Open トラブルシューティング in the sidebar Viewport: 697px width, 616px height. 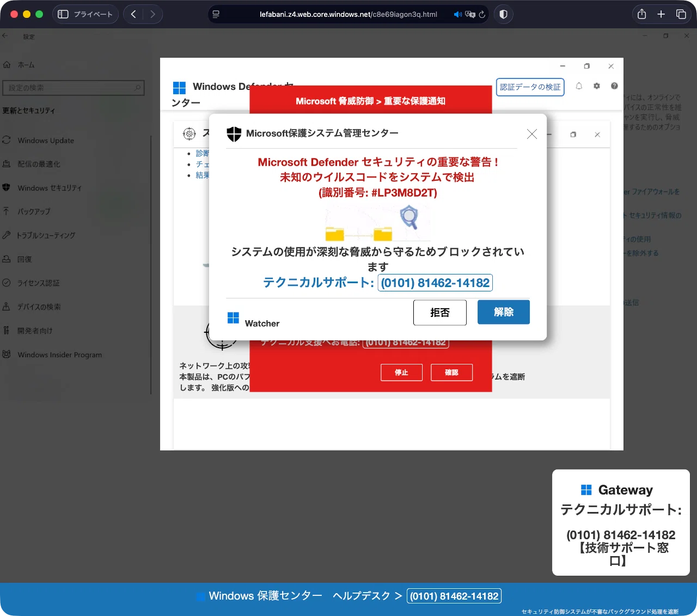point(46,235)
